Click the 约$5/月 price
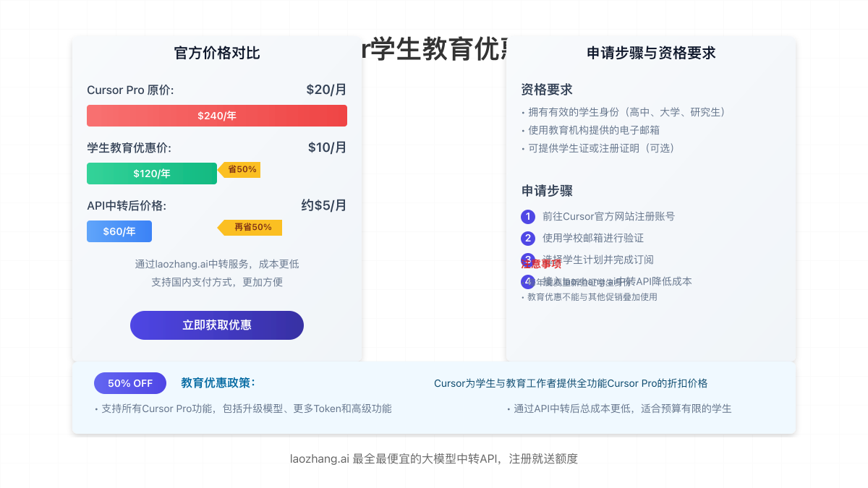868x488 pixels. (x=324, y=205)
